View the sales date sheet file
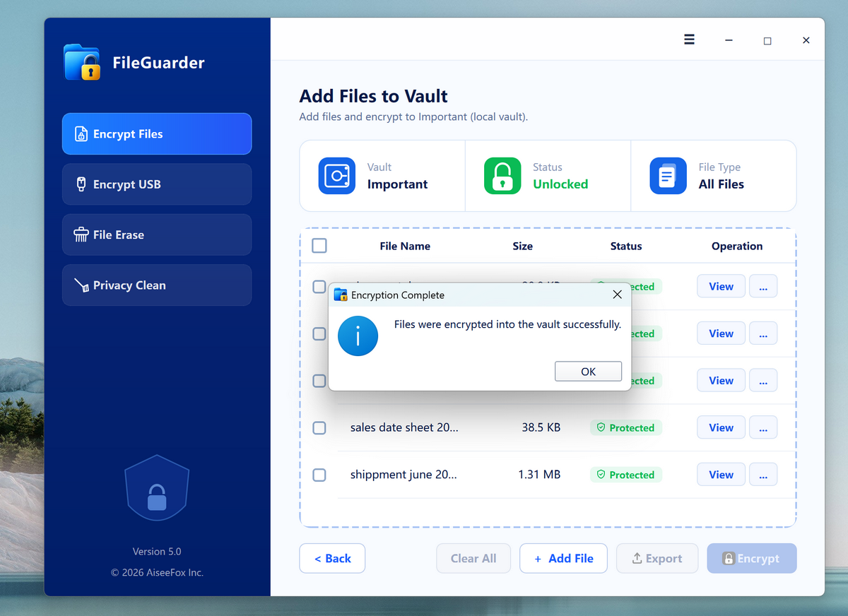The width and height of the screenshot is (848, 616). pyautogui.click(x=721, y=427)
